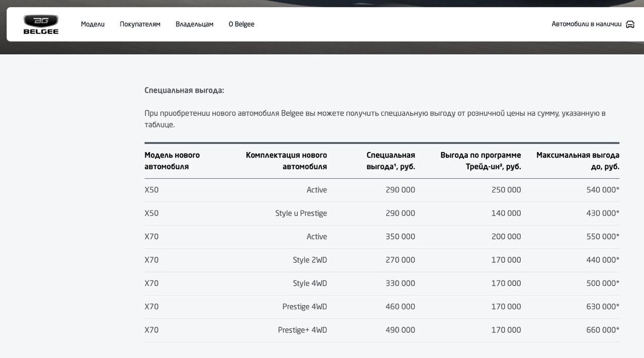Click the Комплектация нового автомобиля column header

[286, 161]
